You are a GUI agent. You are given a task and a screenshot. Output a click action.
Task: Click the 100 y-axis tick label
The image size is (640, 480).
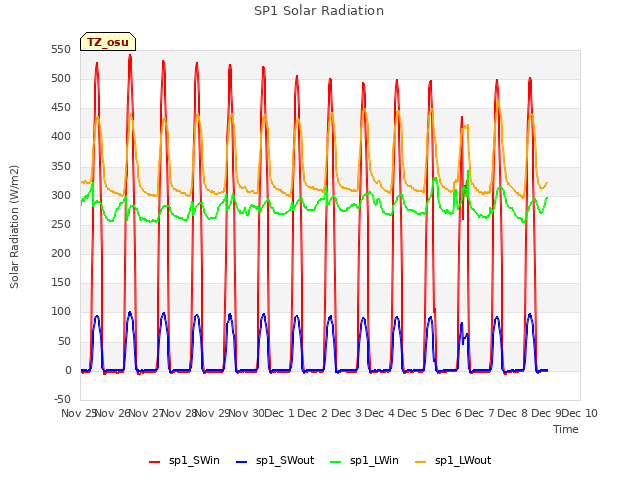(x=61, y=312)
